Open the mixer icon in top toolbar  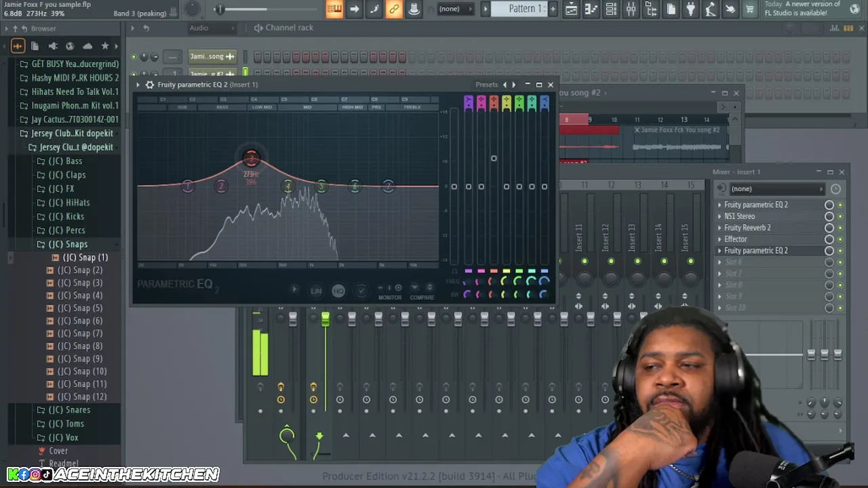click(631, 9)
